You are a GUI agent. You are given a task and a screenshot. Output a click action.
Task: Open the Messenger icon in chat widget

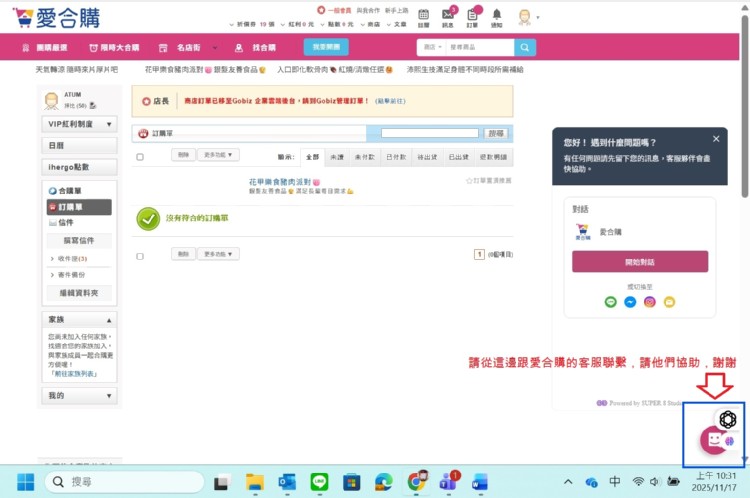click(x=630, y=301)
